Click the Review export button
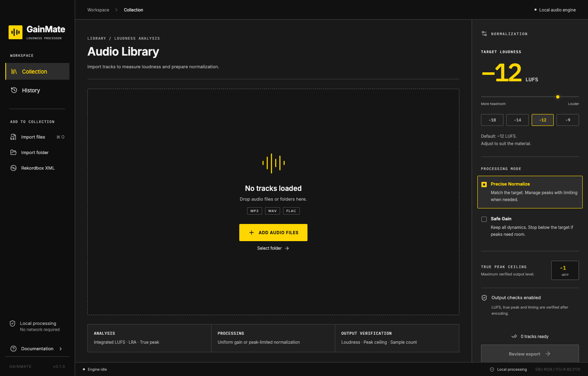The image size is (588, 376). pos(530,354)
